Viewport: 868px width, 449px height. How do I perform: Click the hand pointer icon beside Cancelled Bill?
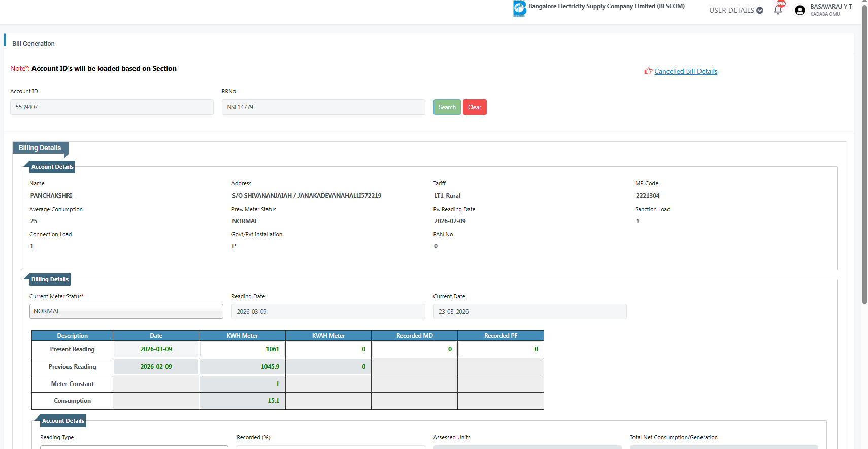coord(648,71)
